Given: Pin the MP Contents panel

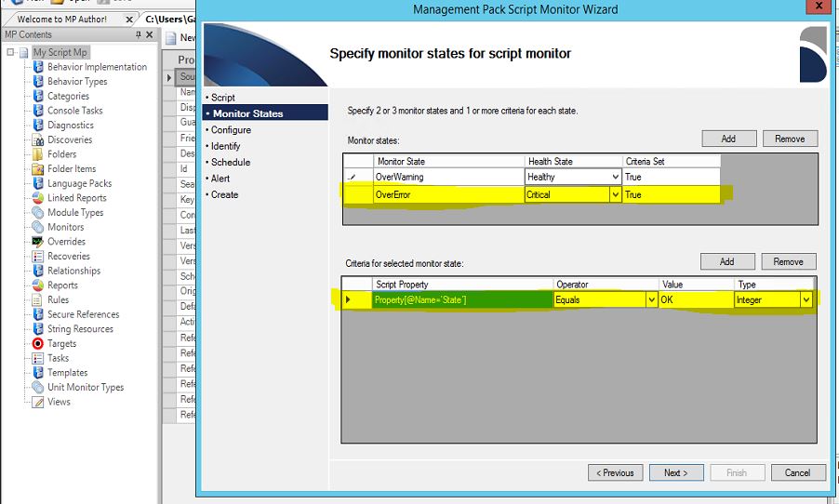Looking at the screenshot, I should click(138, 34).
